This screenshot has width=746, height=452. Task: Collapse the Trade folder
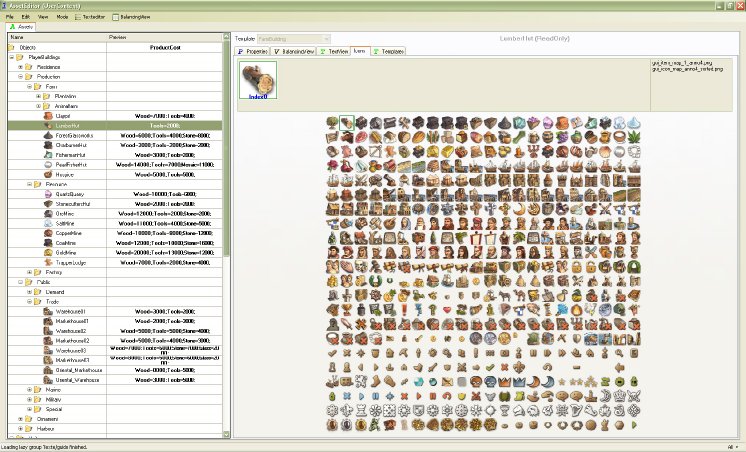[29, 302]
